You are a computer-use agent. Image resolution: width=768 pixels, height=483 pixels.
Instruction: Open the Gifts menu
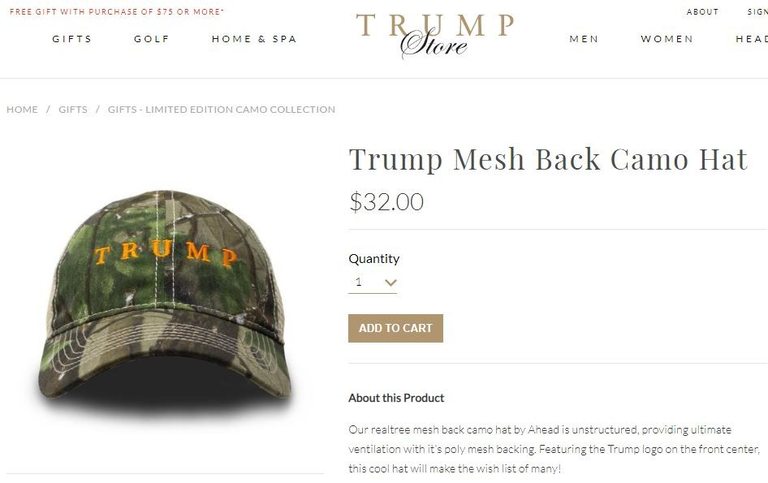click(72, 39)
